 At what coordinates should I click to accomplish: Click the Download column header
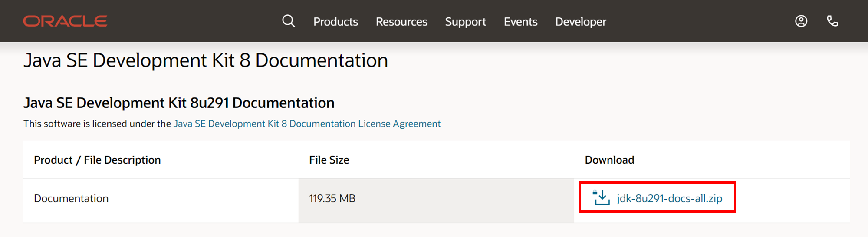coord(609,160)
